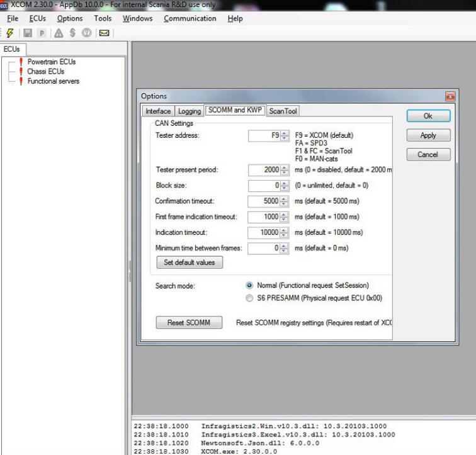
Task: Click the XCOM title bar app icon
Action: (4, 5)
